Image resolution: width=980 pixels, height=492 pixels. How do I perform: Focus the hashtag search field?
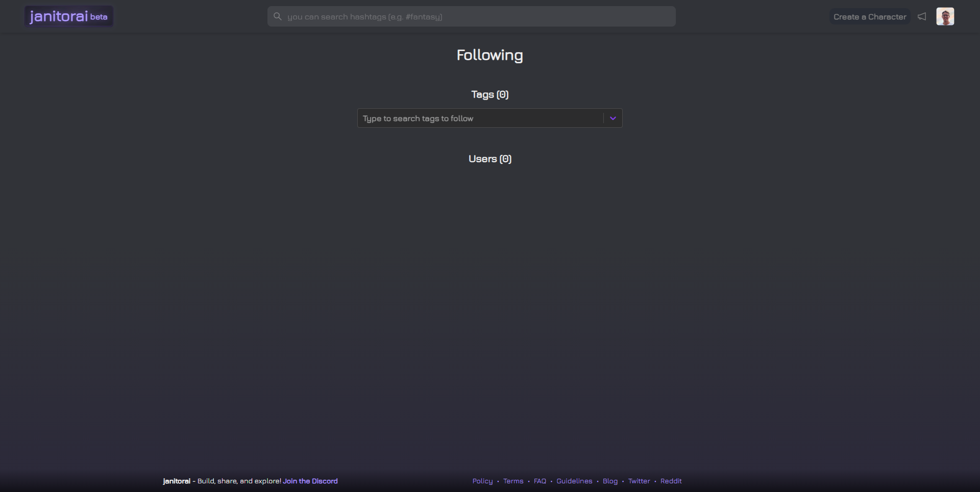(x=475, y=16)
